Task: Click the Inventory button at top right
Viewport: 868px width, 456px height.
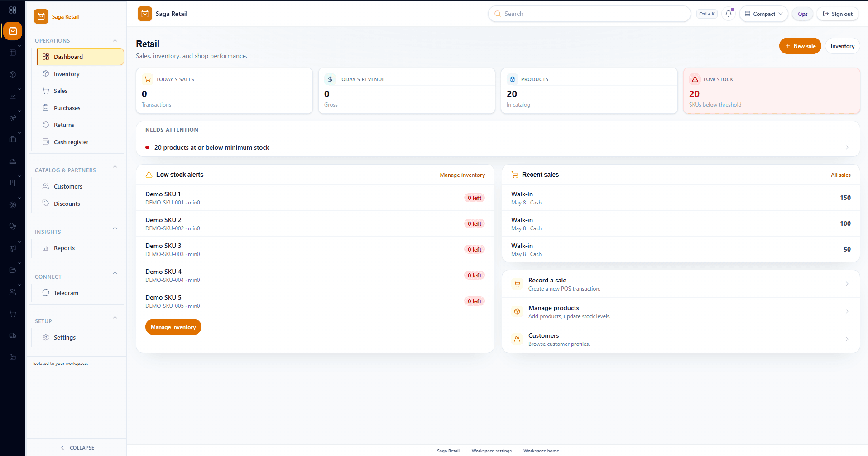Action: pos(842,46)
